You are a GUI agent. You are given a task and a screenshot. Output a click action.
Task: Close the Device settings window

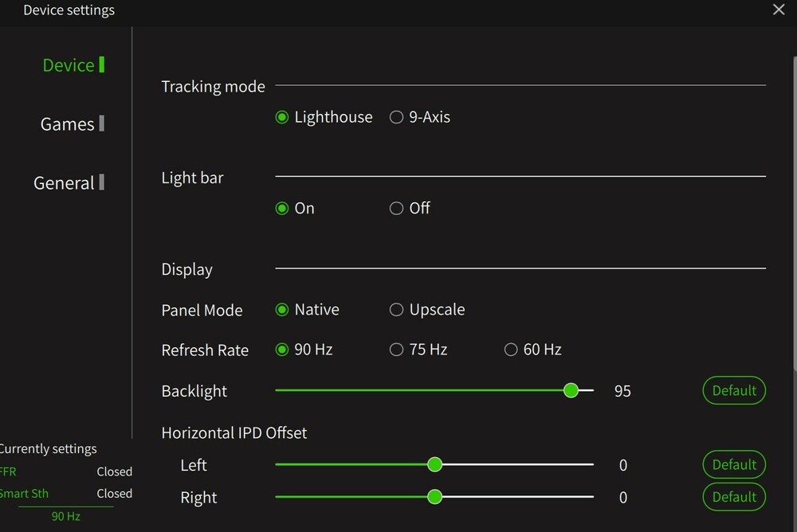click(x=779, y=10)
